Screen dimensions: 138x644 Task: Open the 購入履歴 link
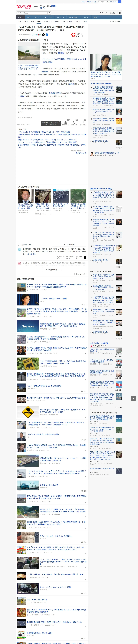(x=112, y=13)
